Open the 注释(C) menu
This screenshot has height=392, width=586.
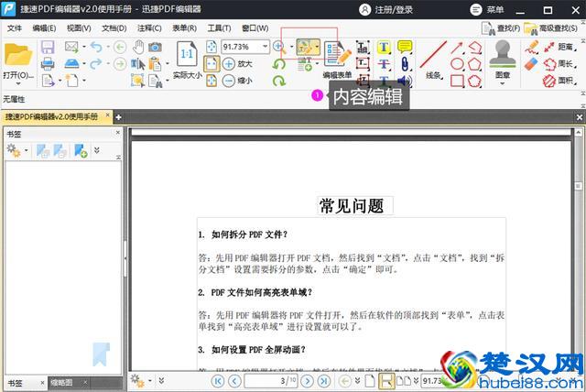[149, 28]
